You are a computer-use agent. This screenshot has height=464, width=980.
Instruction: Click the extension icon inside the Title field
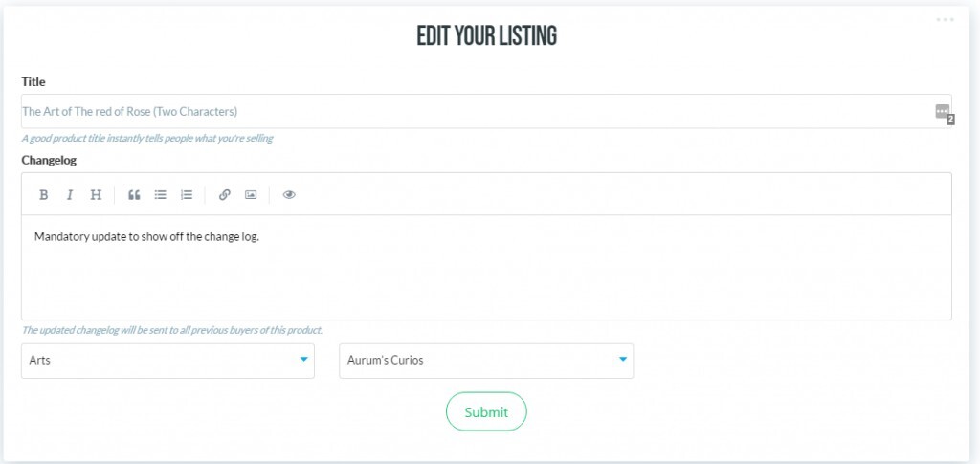click(943, 112)
